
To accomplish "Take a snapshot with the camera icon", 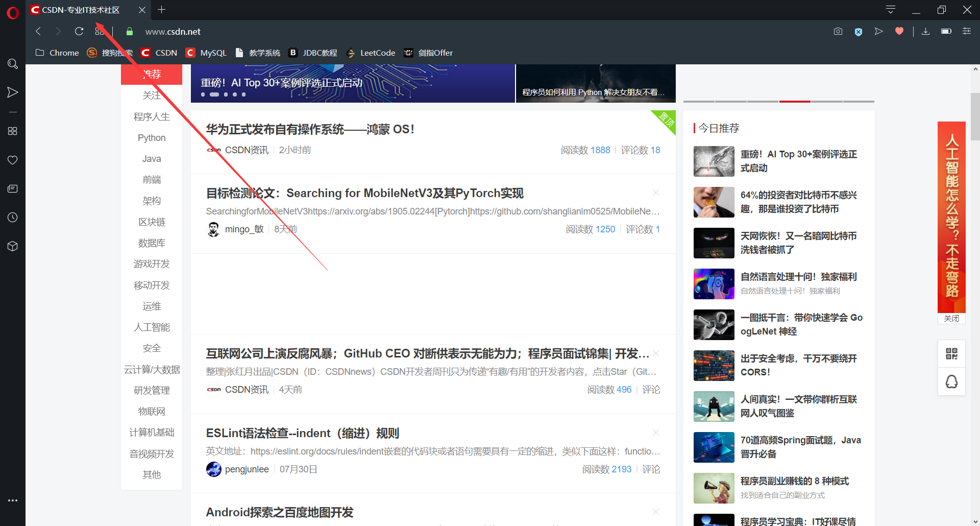I will (838, 31).
